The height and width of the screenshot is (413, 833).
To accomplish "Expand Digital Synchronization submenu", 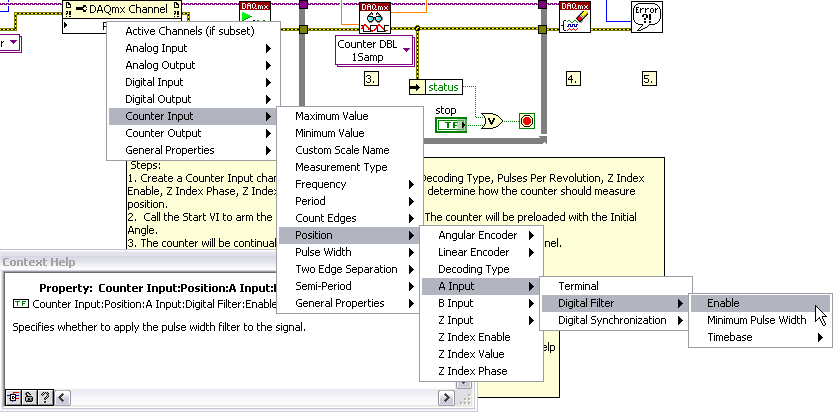I will pos(616,320).
